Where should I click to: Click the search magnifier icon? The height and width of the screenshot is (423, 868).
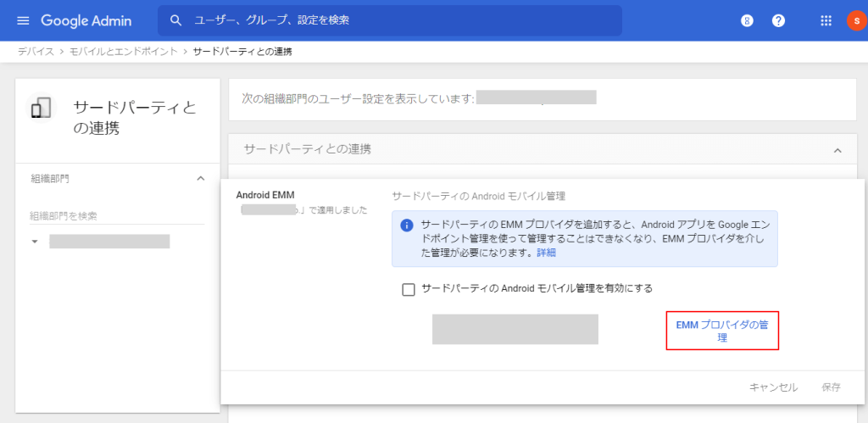[x=176, y=21]
